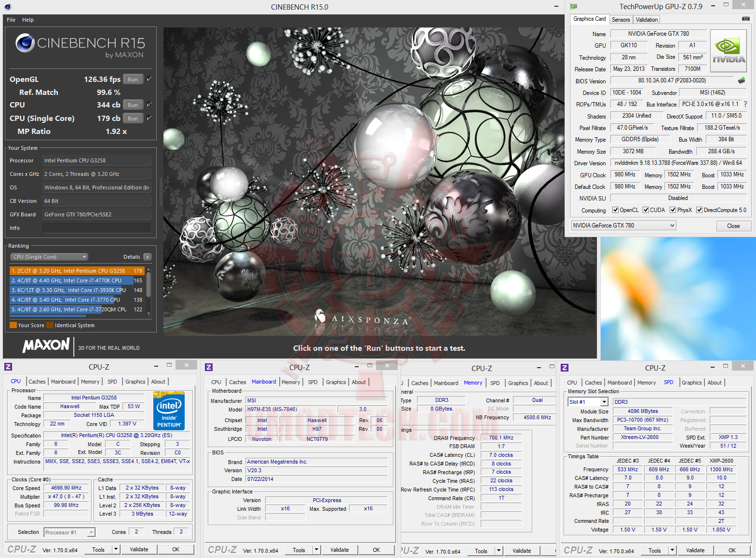Viewport: 756px width, 558px height.
Task: Click the Info input field under Your System
Action: point(96,228)
